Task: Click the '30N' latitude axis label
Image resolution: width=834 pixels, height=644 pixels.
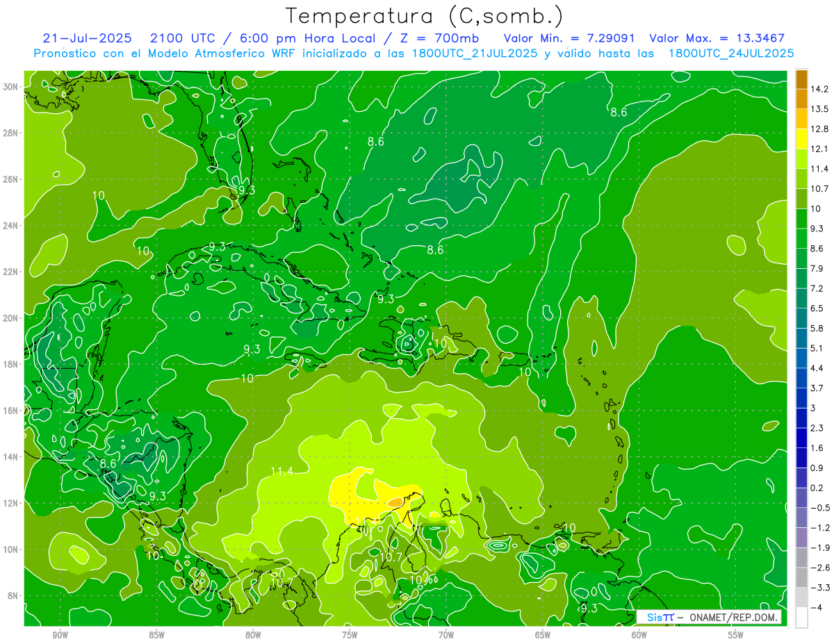Action: coord(12,86)
